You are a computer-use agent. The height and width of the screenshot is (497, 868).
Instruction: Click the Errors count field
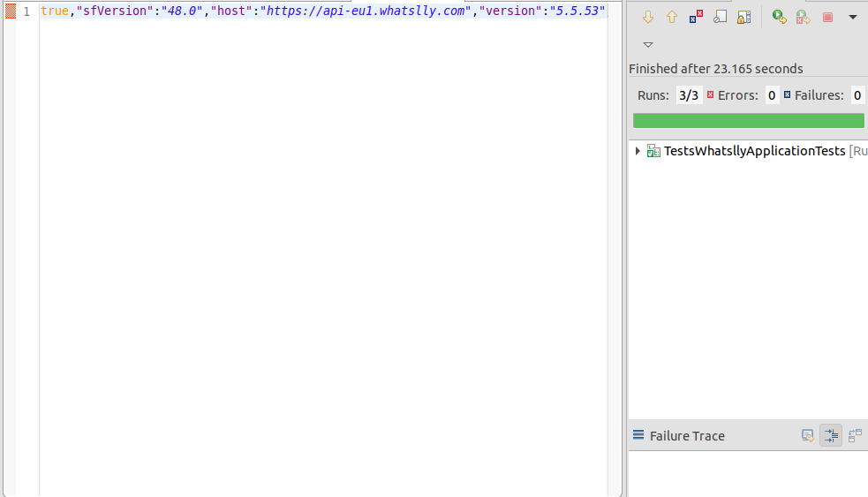coord(772,95)
